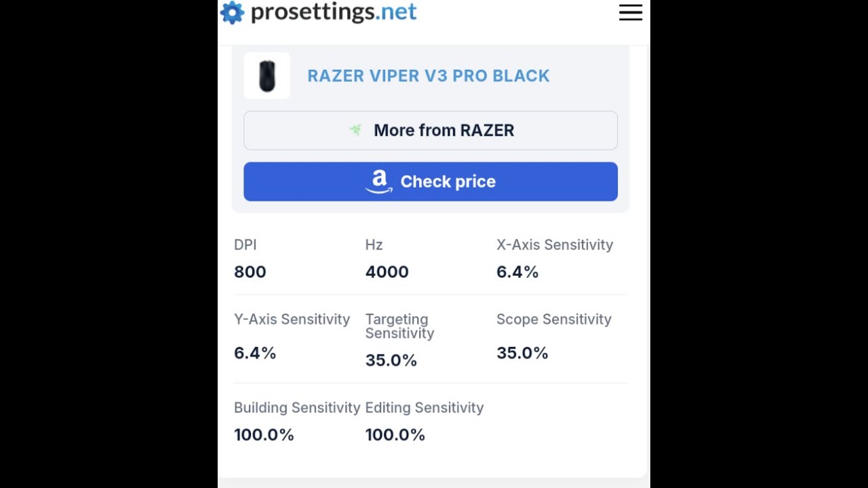Click the prosettings gear logo icon

coord(232,12)
